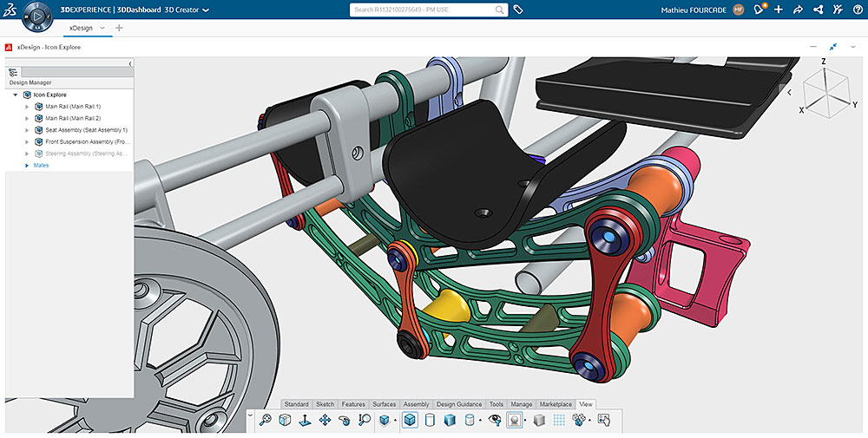Switch to the Standard tab
The width and height of the screenshot is (868, 438).
point(297,404)
